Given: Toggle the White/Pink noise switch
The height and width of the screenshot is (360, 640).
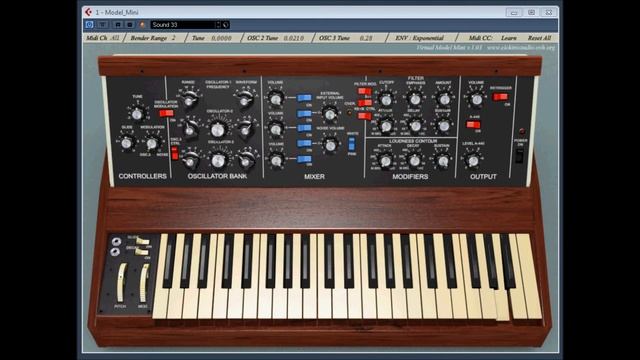Looking at the screenshot, I should [351, 144].
